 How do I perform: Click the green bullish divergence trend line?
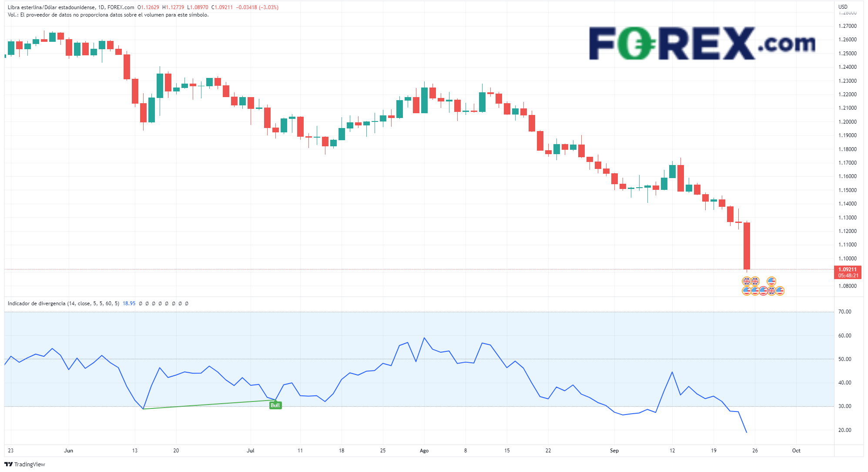(209, 405)
